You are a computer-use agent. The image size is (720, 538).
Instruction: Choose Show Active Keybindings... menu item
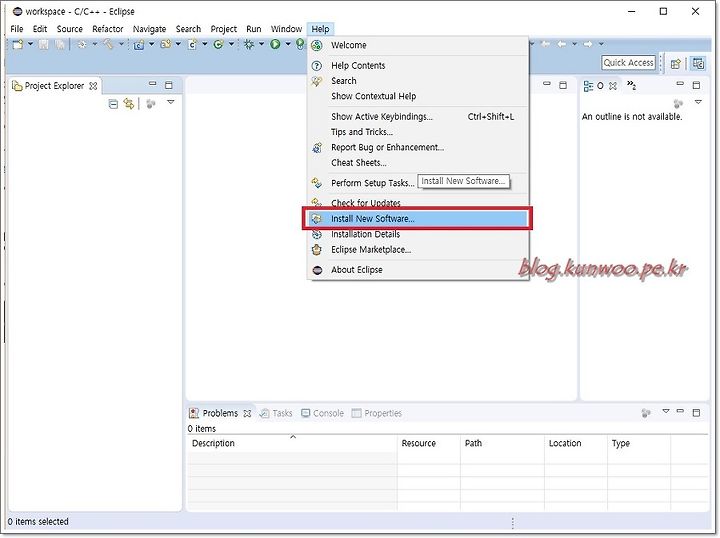pos(417,117)
